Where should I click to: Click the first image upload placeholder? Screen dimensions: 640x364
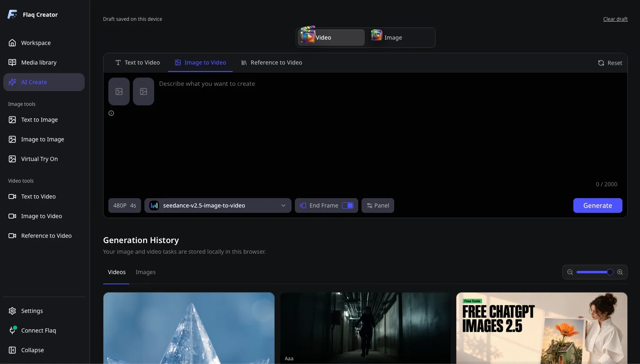[x=119, y=92]
